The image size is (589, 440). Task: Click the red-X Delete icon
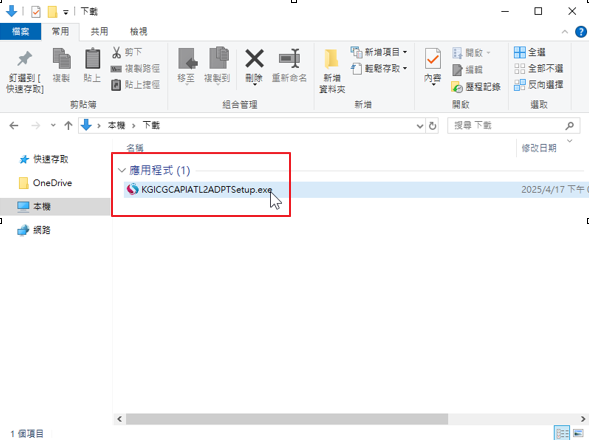pyautogui.click(x=254, y=59)
